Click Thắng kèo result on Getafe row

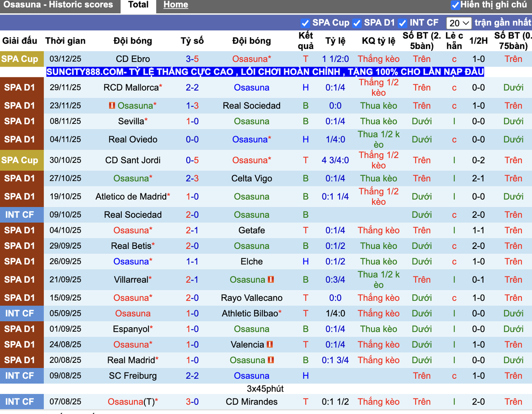pyautogui.click(x=378, y=230)
